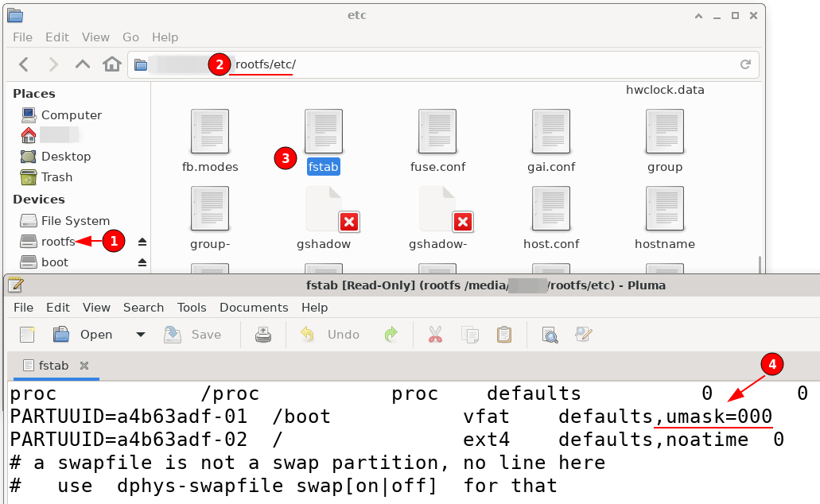
Task: Create new document in Pluma
Action: pos(27,334)
